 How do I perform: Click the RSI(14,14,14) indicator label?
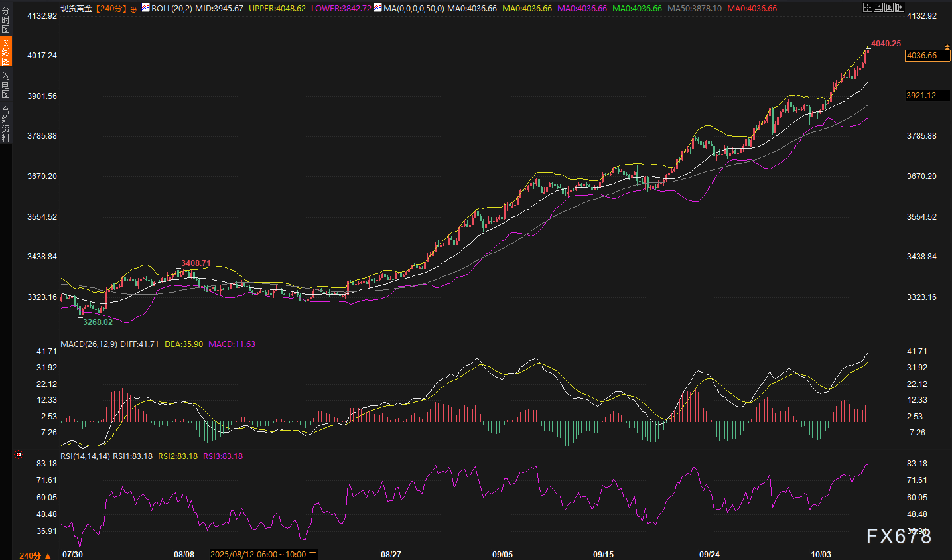tap(85, 456)
